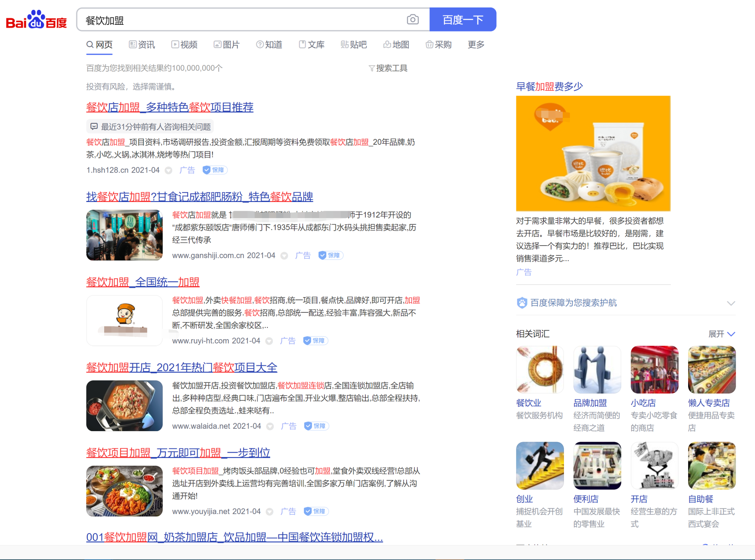Click the 小吃店 text link
Image resolution: width=755 pixels, height=560 pixels.
[643, 403]
